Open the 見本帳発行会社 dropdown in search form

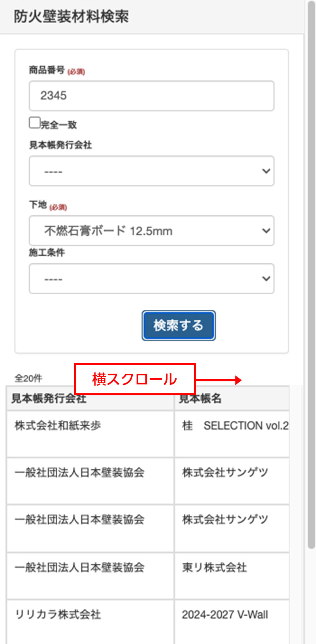coord(151,171)
